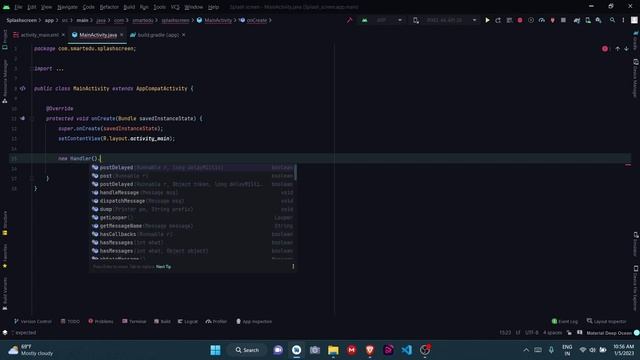
Task: Click the override gutter icon beside onCreate
Action: point(22,118)
